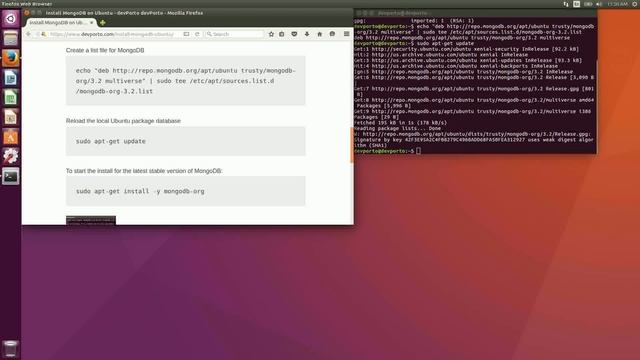
Task: Open the sound volume indicator
Action: click(599, 4)
